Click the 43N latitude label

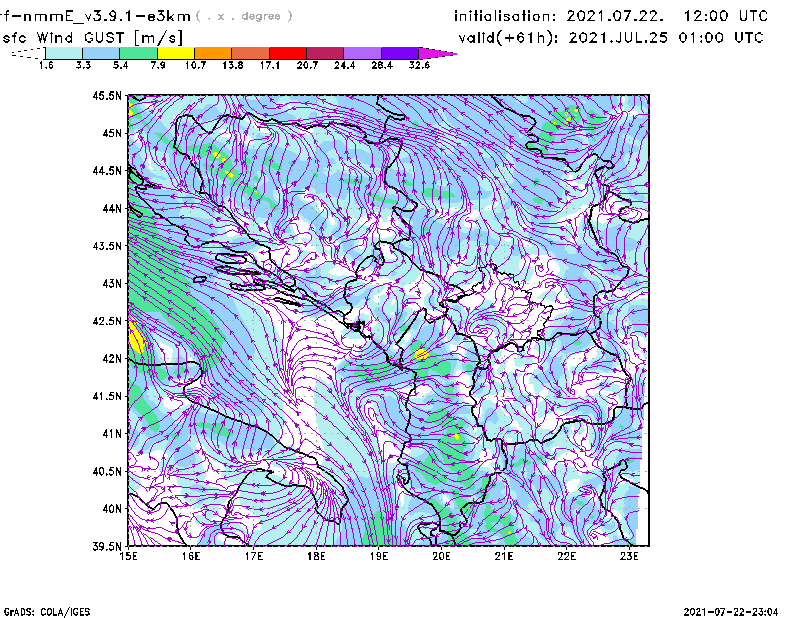click(x=112, y=283)
